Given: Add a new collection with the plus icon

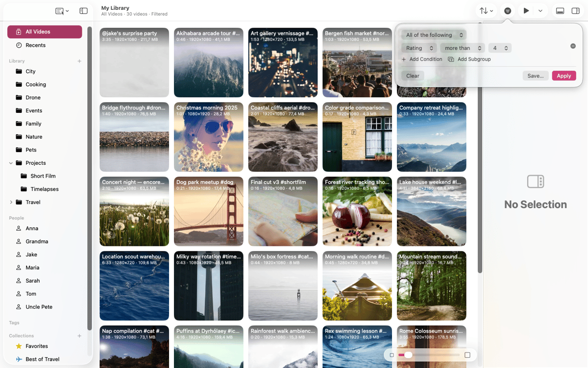Looking at the screenshot, I should [x=79, y=336].
